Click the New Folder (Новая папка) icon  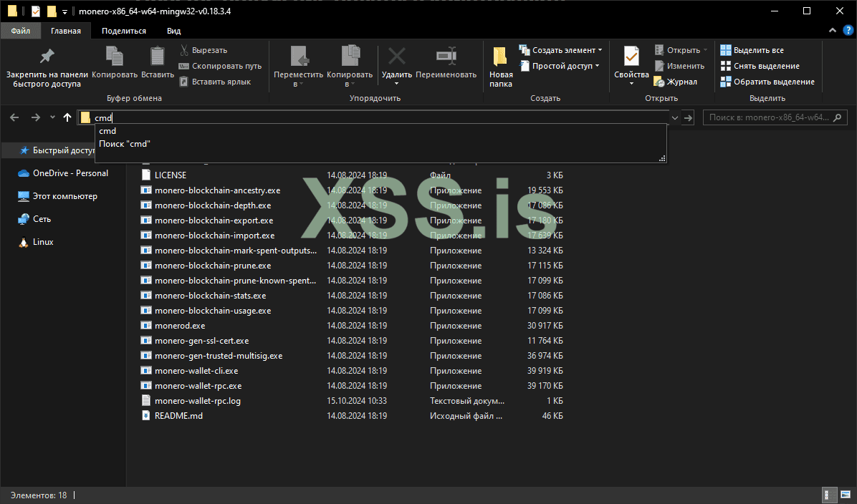pos(501,57)
